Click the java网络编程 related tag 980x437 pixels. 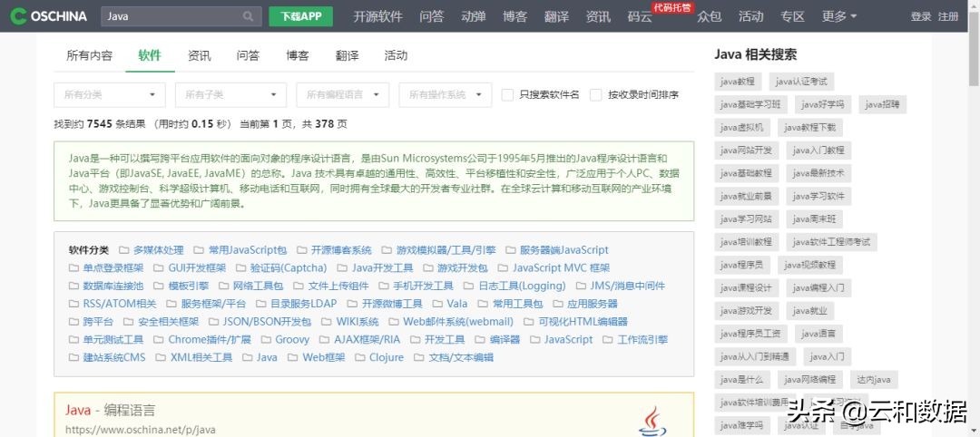click(810, 379)
